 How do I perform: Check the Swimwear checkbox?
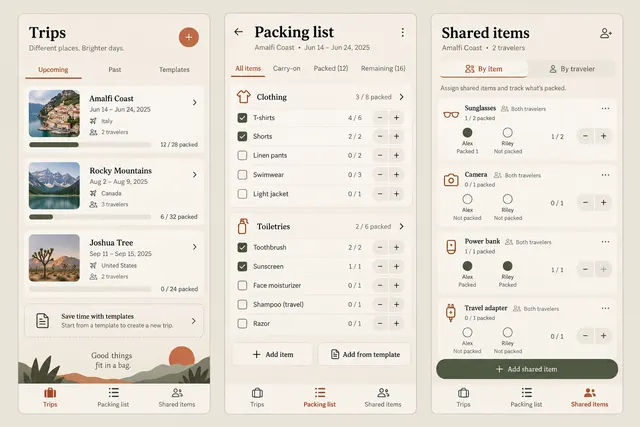pos(242,175)
